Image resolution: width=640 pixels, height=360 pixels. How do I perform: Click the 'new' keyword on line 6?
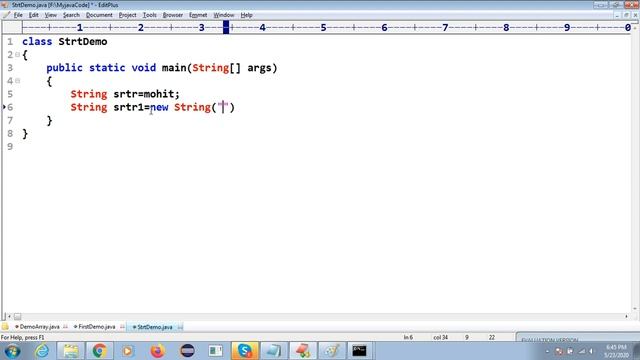pyautogui.click(x=159, y=107)
